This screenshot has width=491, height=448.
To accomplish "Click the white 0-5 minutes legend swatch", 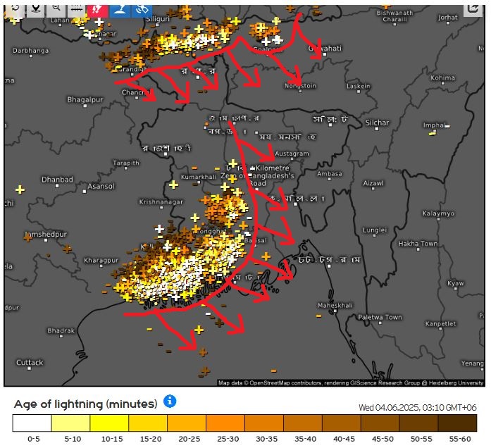I will tap(32, 423).
